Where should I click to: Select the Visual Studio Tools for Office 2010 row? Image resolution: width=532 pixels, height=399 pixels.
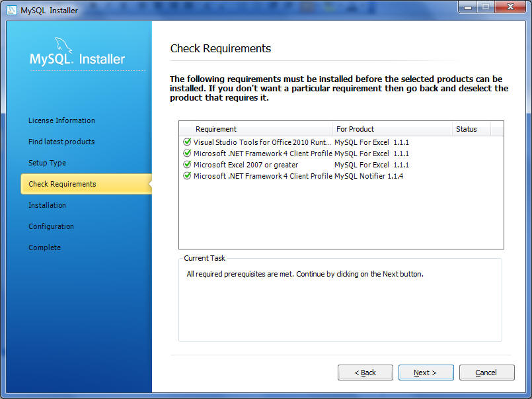tap(341, 142)
